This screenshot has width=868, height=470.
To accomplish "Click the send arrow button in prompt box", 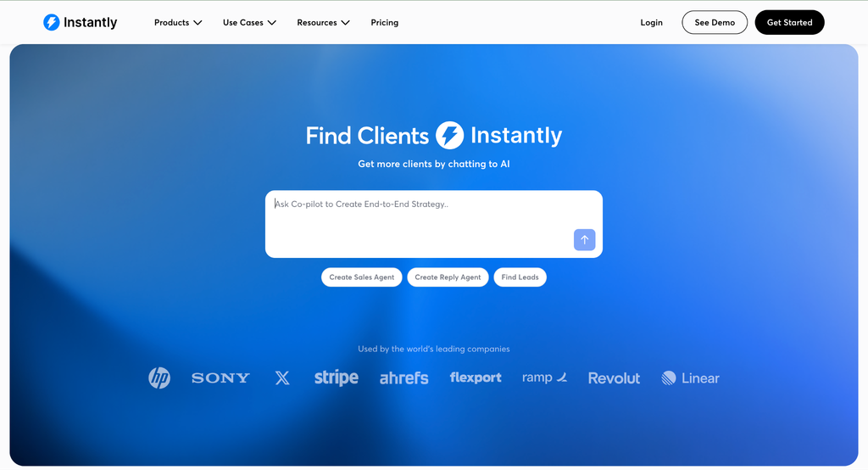I will coord(584,240).
